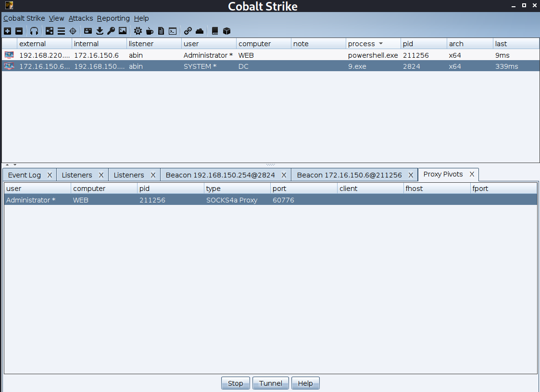Close the Beacon 192.168.150.254@2824 tab

284,175
